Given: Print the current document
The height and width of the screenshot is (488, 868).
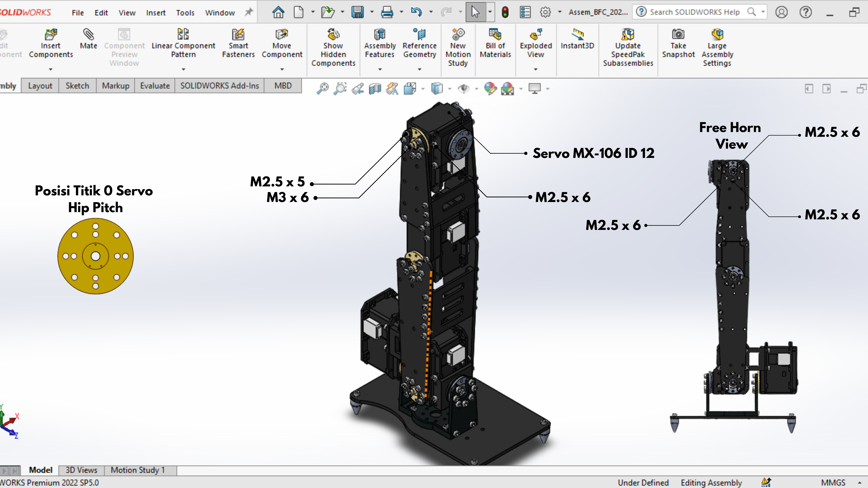Looking at the screenshot, I should coord(387,12).
